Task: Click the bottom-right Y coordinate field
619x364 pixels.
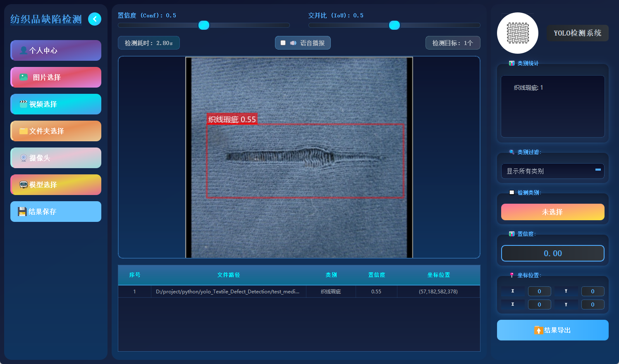Action: 593,305
